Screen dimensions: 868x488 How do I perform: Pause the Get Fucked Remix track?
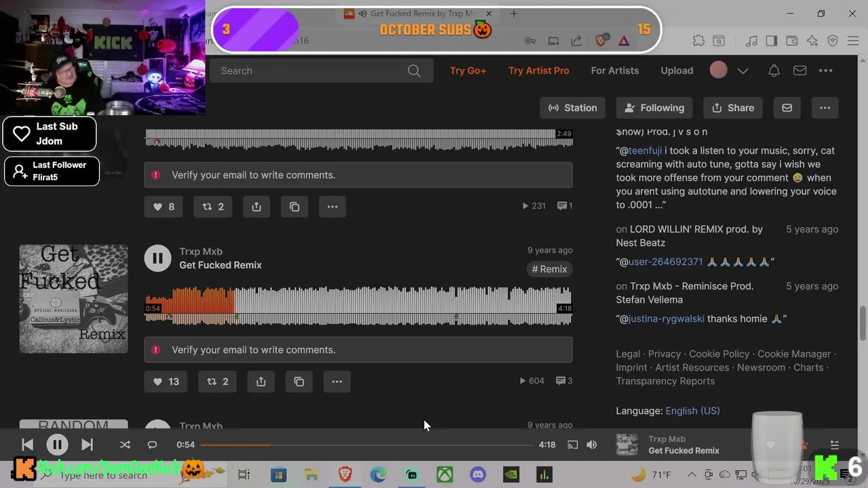[157, 258]
